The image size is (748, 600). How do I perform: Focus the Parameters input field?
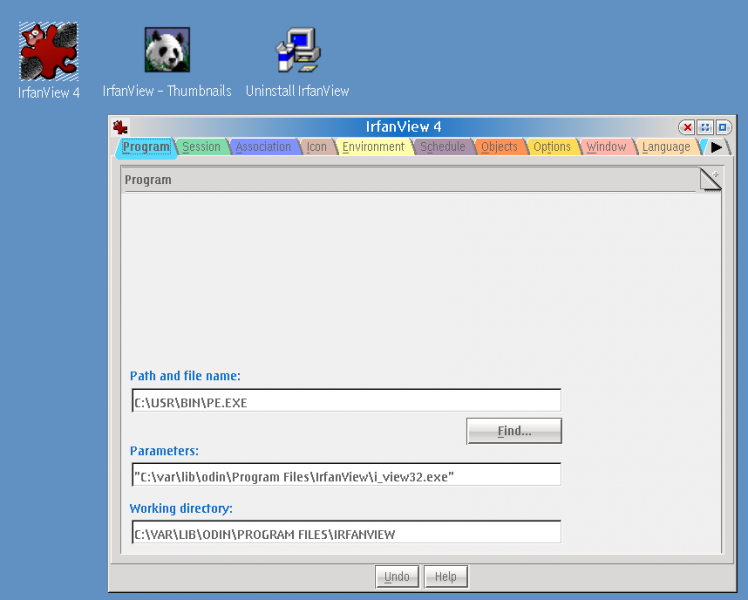[x=346, y=475]
